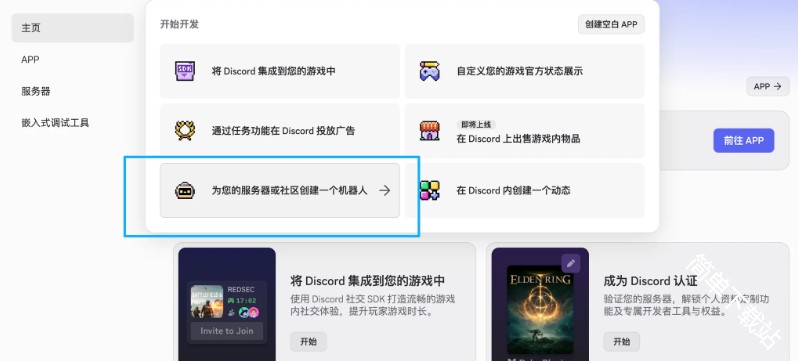The width and height of the screenshot is (798, 361).
Task: Click the small APP → button
Action: tap(767, 87)
